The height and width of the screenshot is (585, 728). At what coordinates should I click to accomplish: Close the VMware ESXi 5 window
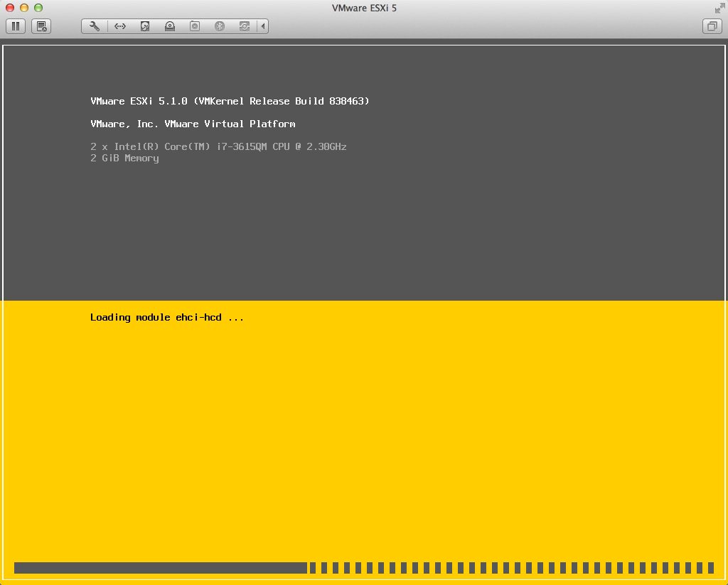(x=10, y=8)
